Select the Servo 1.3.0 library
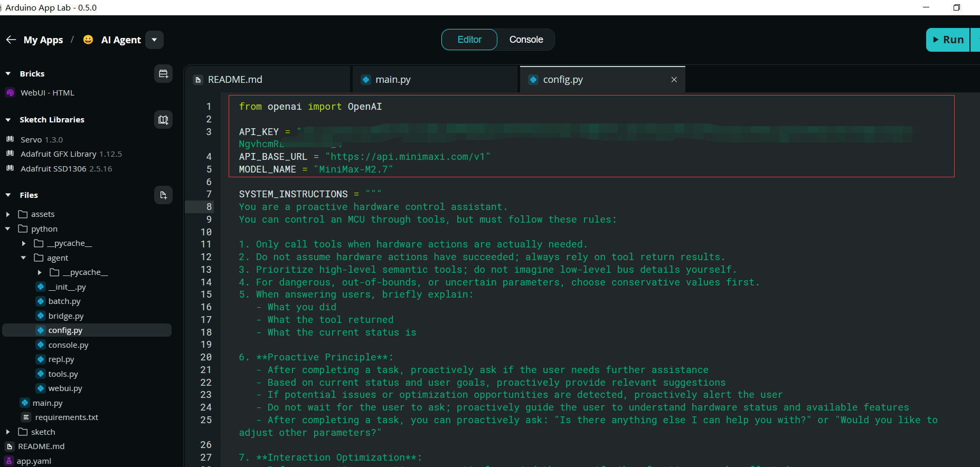The image size is (980, 467). coord(42,139)
